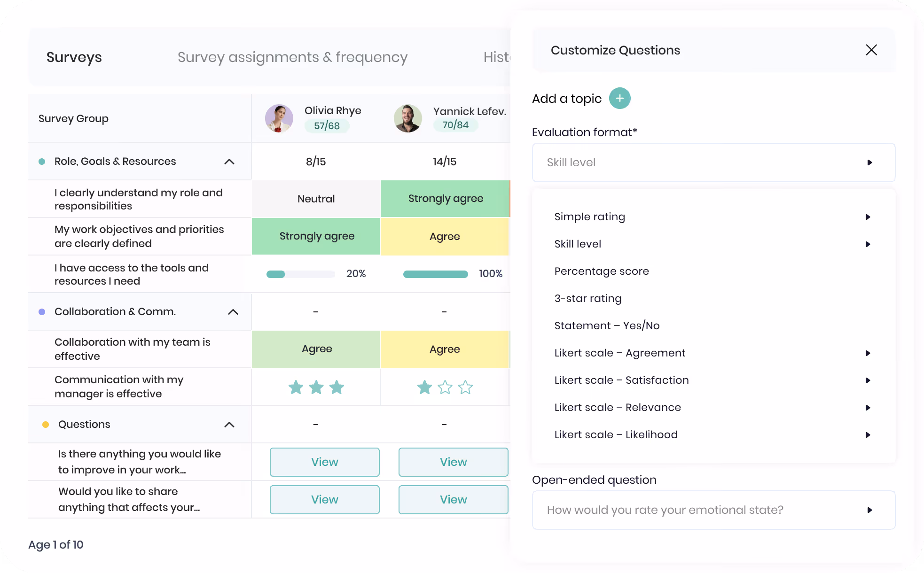Click Yannick Lefev.'s avatar photo
Viewport: 924px width, 573px height.
(408, 118)
